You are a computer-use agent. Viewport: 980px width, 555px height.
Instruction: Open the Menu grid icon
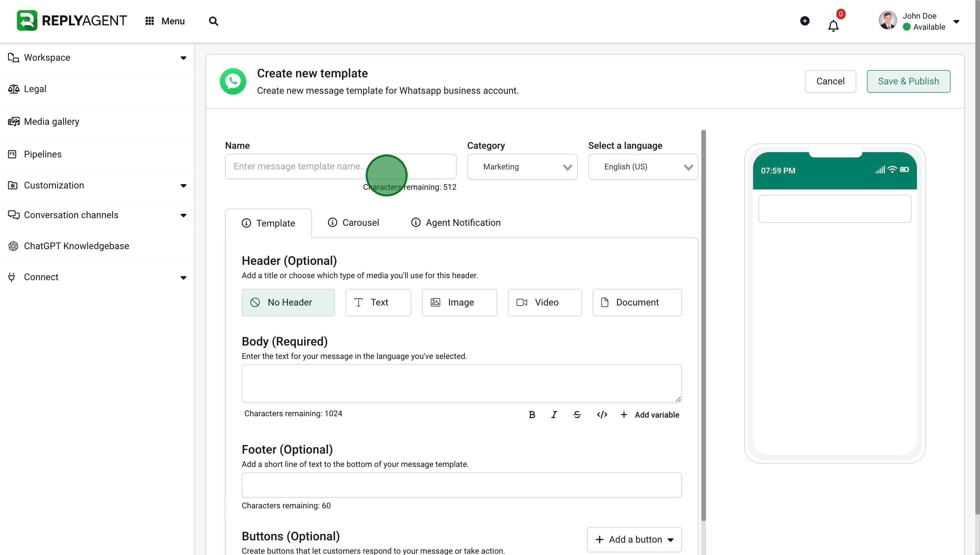point(149,21)
